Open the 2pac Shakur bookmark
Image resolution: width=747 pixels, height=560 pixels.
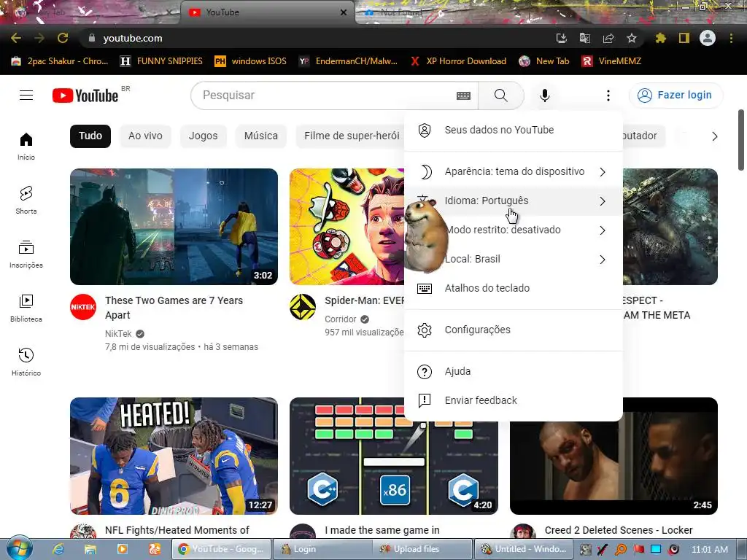point(60,61)
